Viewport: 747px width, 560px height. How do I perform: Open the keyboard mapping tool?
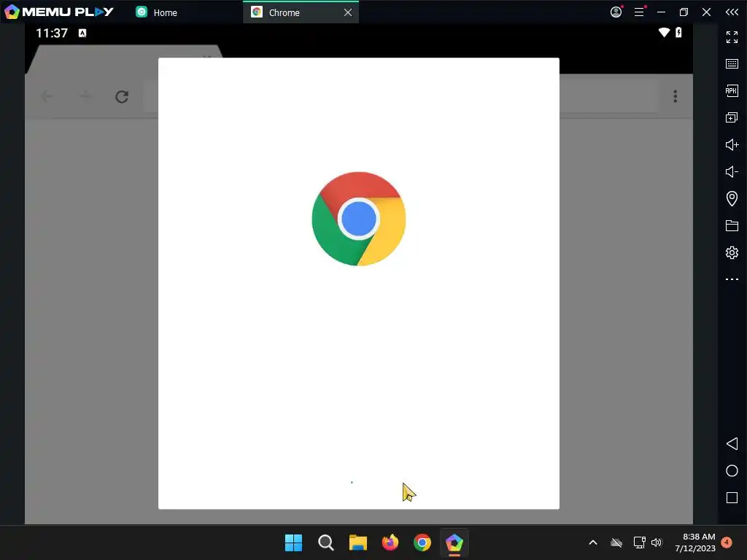732,64
